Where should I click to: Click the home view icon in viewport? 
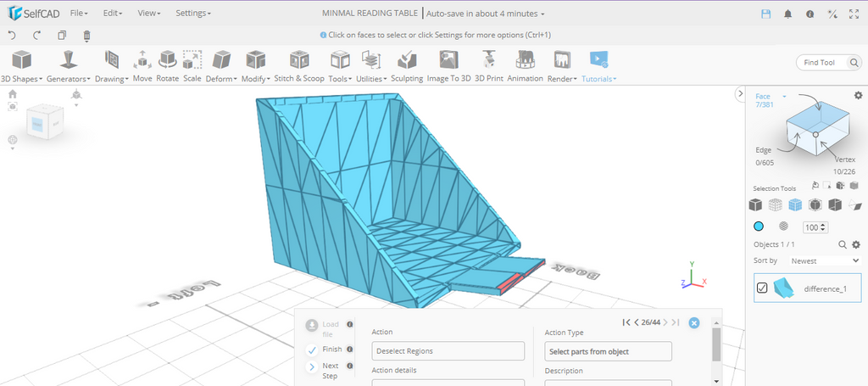12,94
